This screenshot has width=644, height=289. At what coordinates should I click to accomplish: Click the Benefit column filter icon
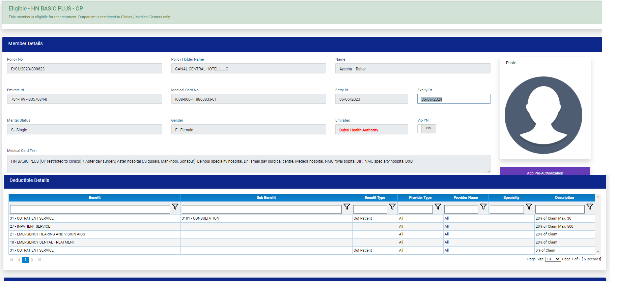[175, 207]
